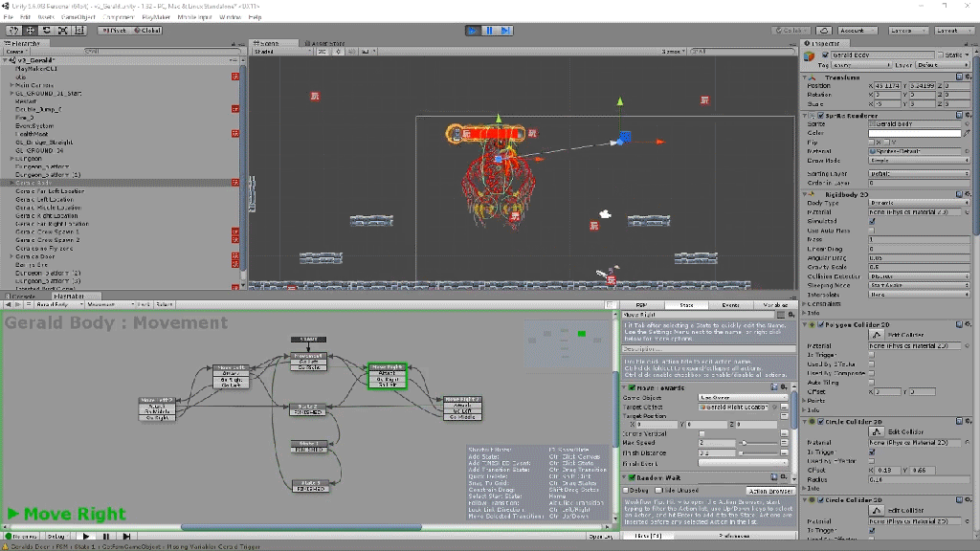Open the Move Towards action settings gear

point(784,388)
